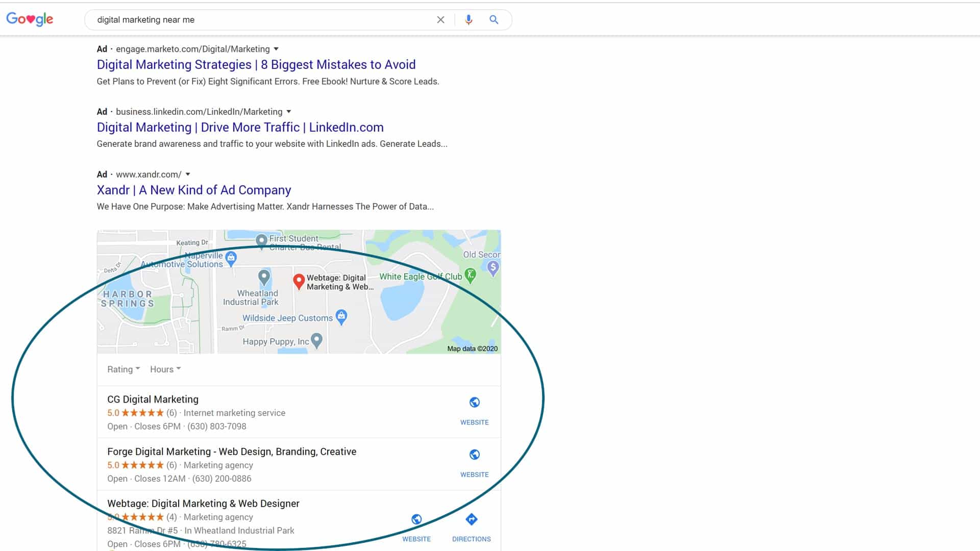980x551 pixels.
Task: Open Digital Marketing Drive More Traffic LinkedIn link
Action: coord(240,128)
